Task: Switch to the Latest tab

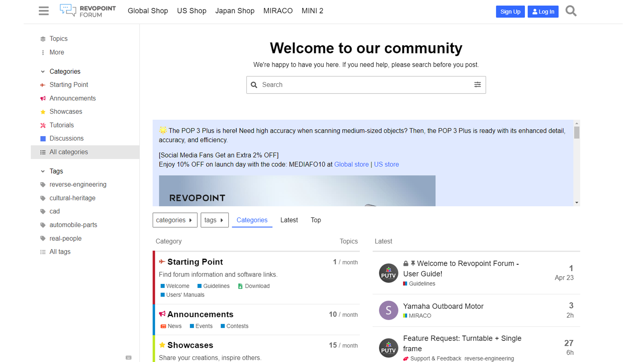Action: pos(289,220)
